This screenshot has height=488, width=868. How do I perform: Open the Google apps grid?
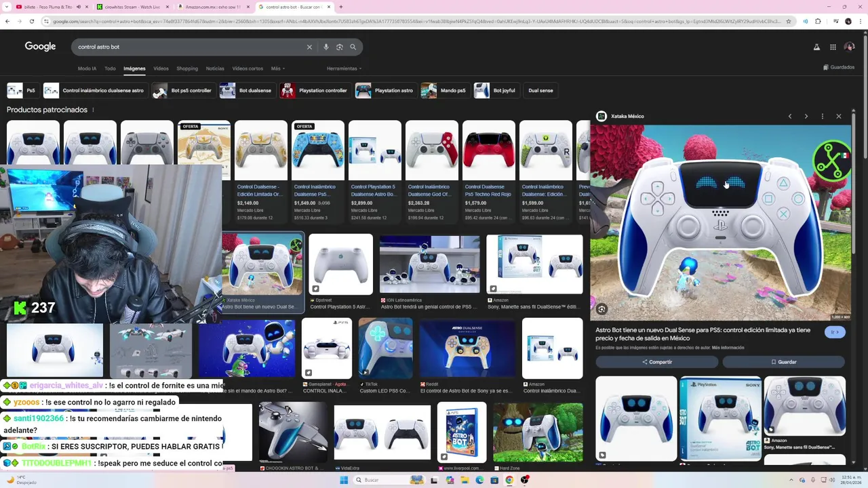[833, 47]
